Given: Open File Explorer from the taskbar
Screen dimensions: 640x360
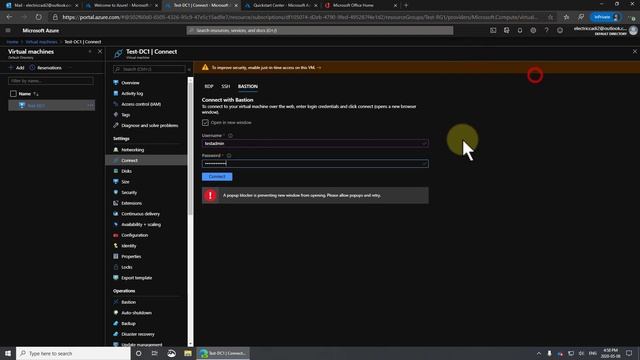Looking at the screenshot, I should pos(188,353).
